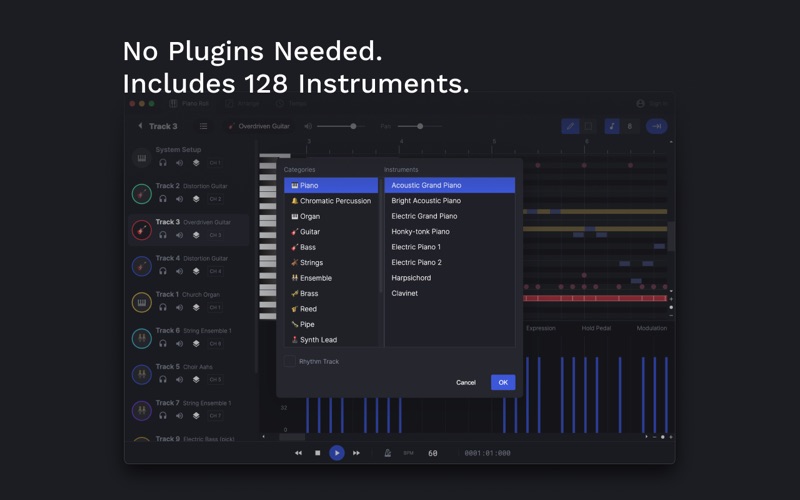Toggle the metronome icon
The image size is (800, 500).
(x=388, y=453)
